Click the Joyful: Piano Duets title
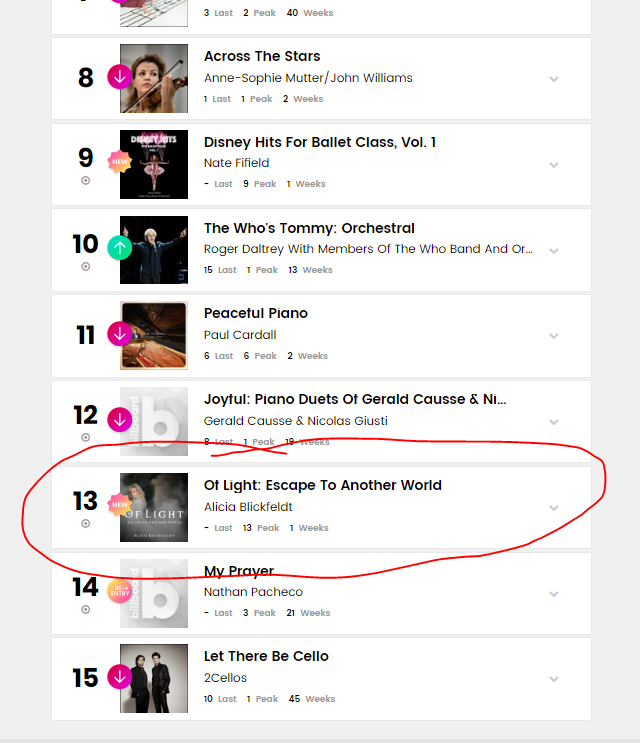Screen dimensions: 640x743 click(355, 399)
